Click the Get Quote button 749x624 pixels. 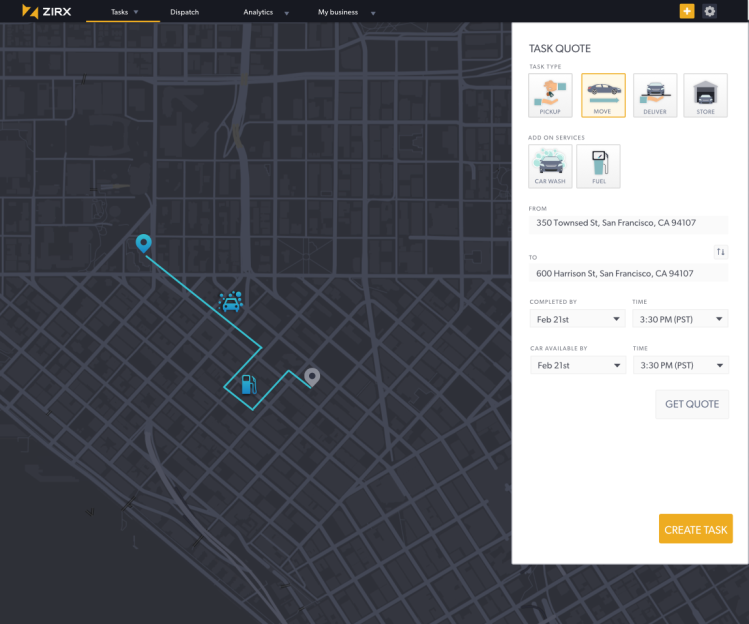[x=692, y=404]
